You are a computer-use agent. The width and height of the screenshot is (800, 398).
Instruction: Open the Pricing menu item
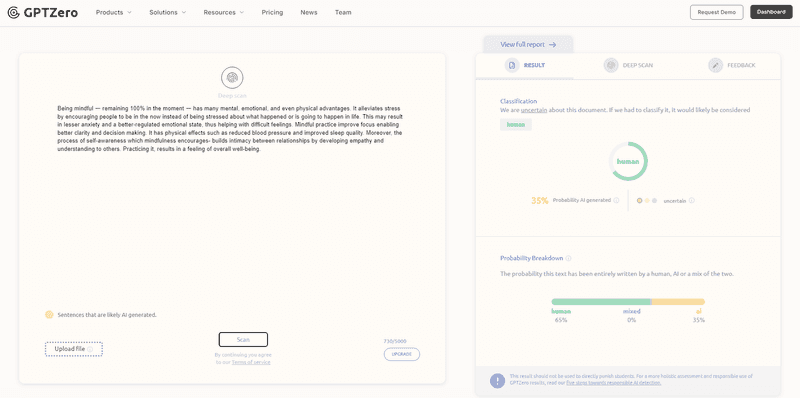click(x=272, y=12)
